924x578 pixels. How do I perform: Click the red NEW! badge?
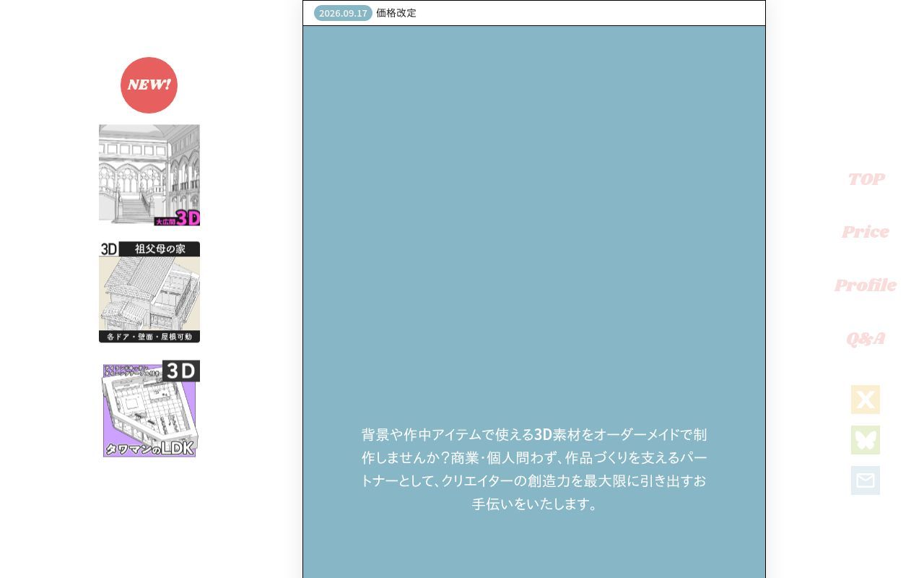(149, 85)
